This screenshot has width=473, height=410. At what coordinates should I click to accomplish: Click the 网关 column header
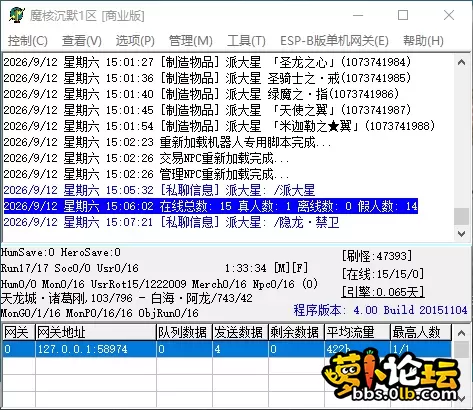point(18,333)
